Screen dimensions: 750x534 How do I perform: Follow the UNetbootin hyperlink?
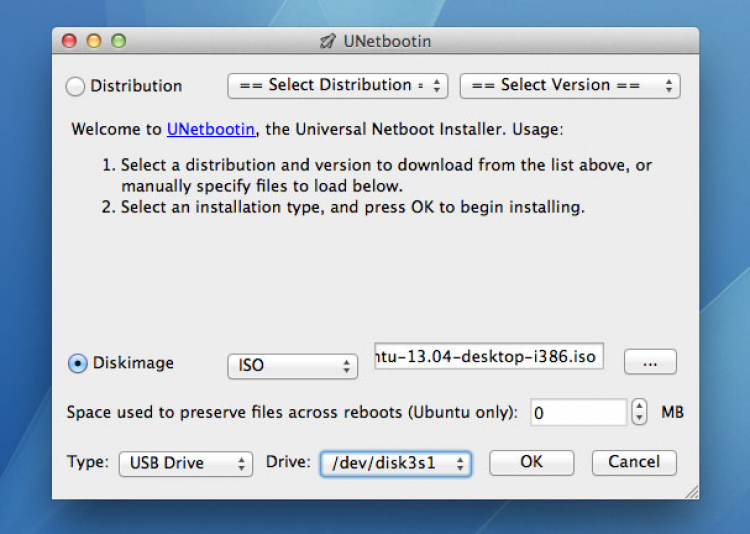210,130
